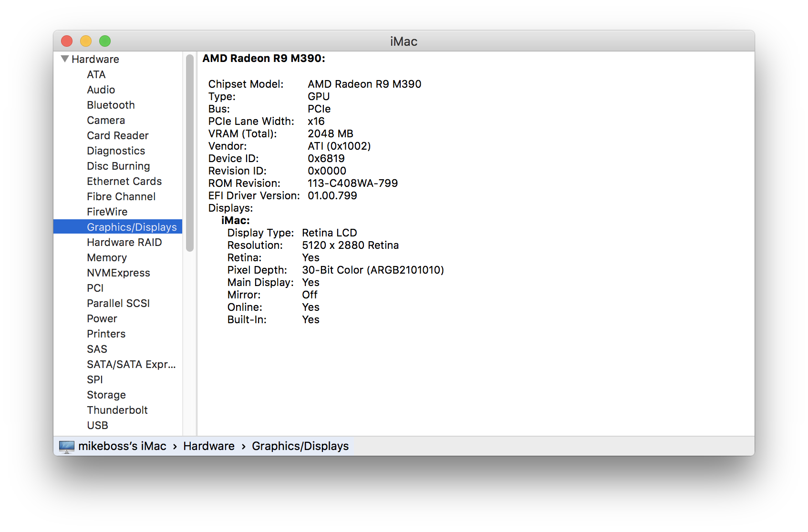Select USB in the sidebar
The height and width of the screenshot is (532, 808).
[98, 425]
